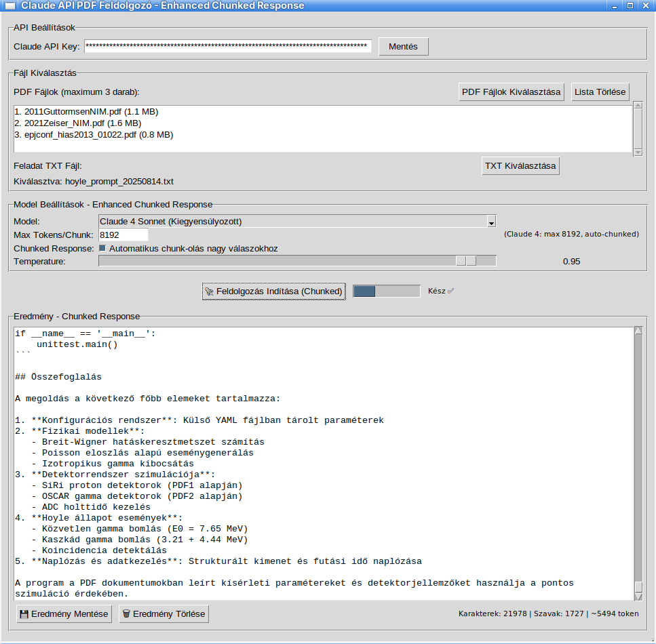Viewport: 656px width, 644px height.
Task: Click the PDF Fájlok (maximum 3 darab): label
Action: pos(77,92)
